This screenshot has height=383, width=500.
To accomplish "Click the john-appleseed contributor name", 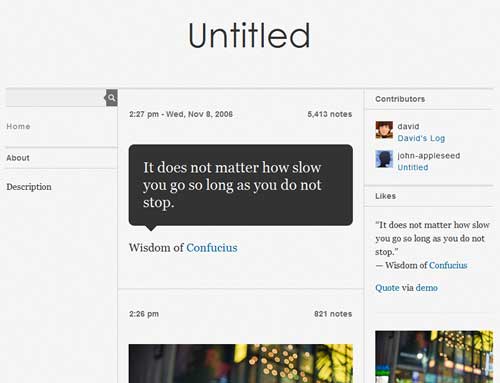I will coord(429,156).
